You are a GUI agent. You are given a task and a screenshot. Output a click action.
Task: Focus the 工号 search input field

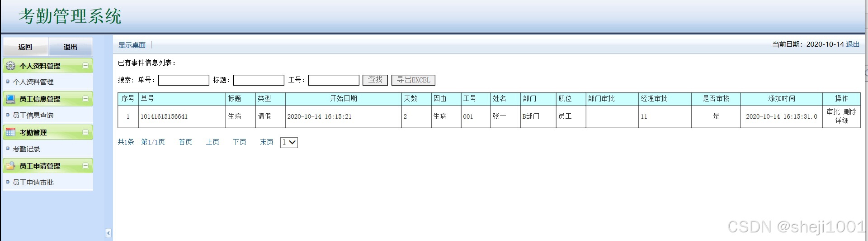click(334, 80)
